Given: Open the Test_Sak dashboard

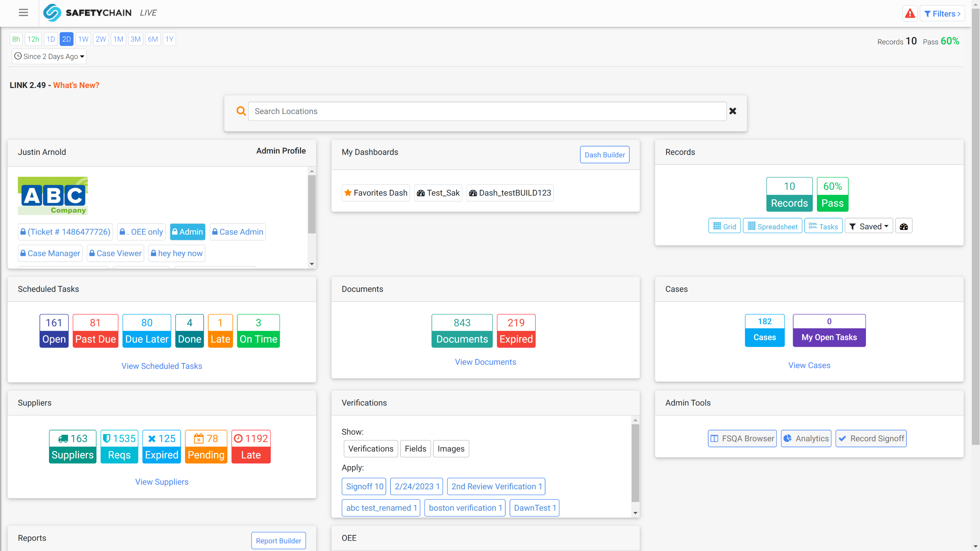Looking at the screenshot, I should [438, 193].
